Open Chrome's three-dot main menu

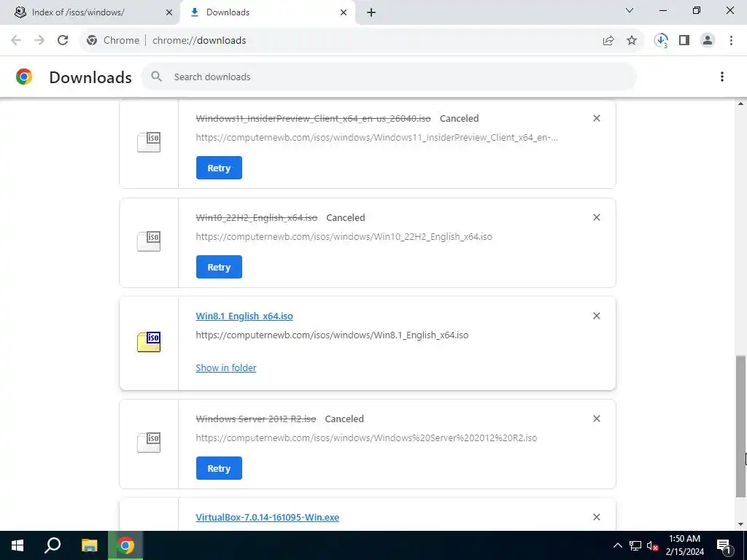[731, 41]
